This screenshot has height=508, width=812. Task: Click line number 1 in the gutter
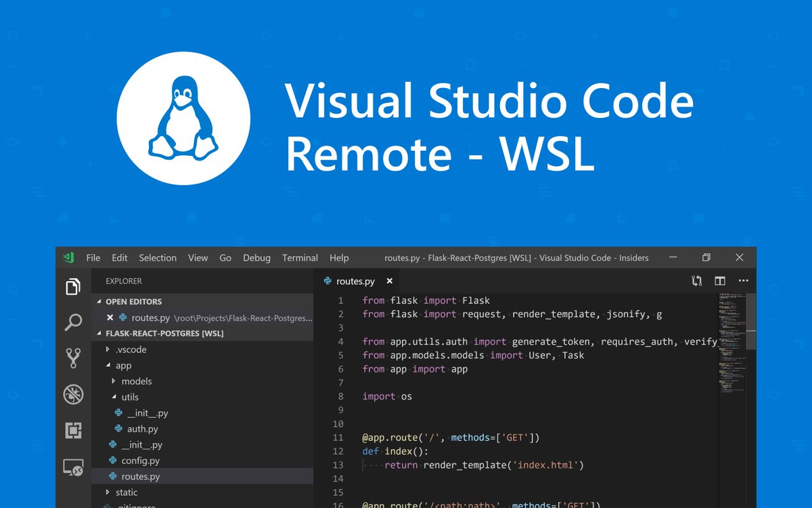[x=340, y=301]
